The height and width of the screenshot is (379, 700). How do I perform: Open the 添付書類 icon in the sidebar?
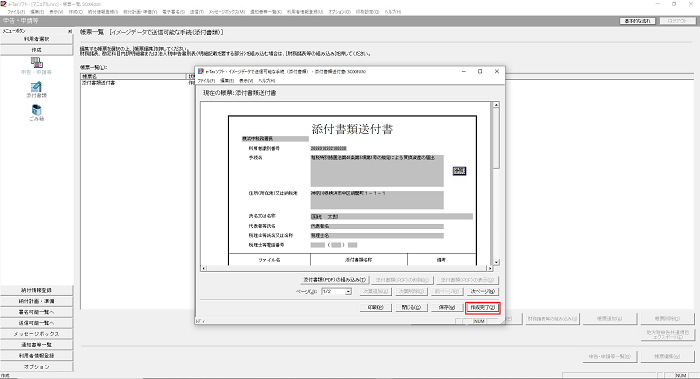pyautogui.click(x=36, y=89)
